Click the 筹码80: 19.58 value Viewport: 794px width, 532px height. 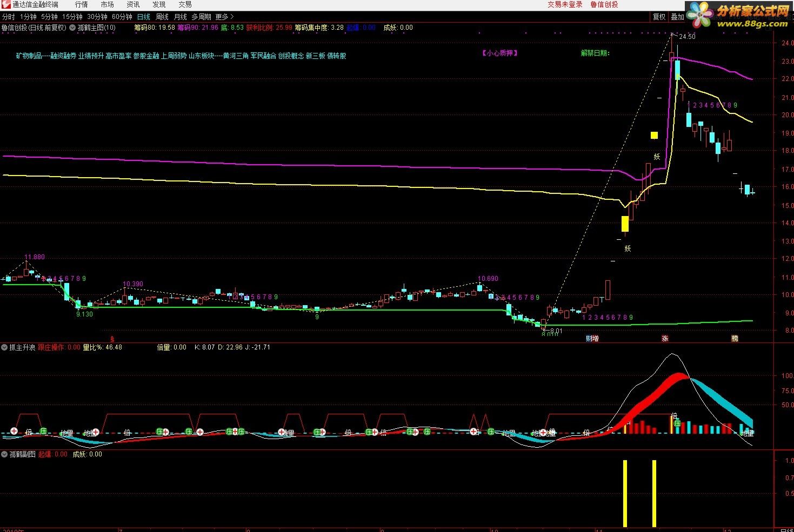click(155, 28)
